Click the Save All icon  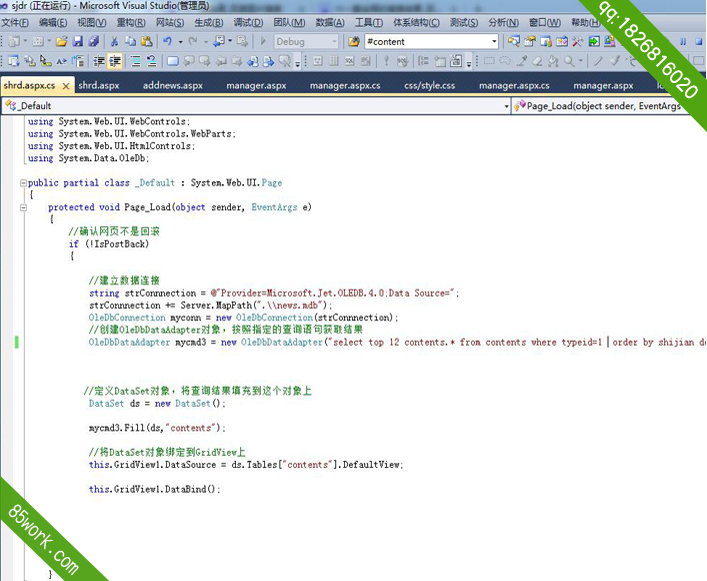(x=93, y=41)
